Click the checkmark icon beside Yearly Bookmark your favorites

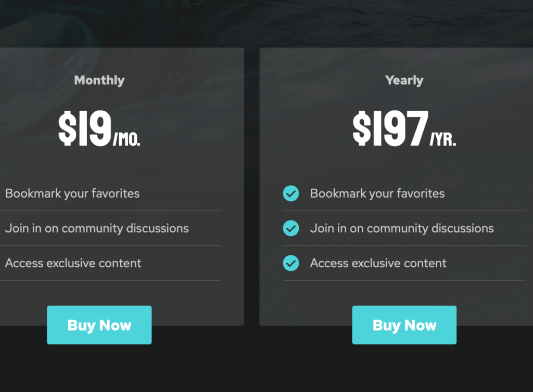tap(291, 193)
